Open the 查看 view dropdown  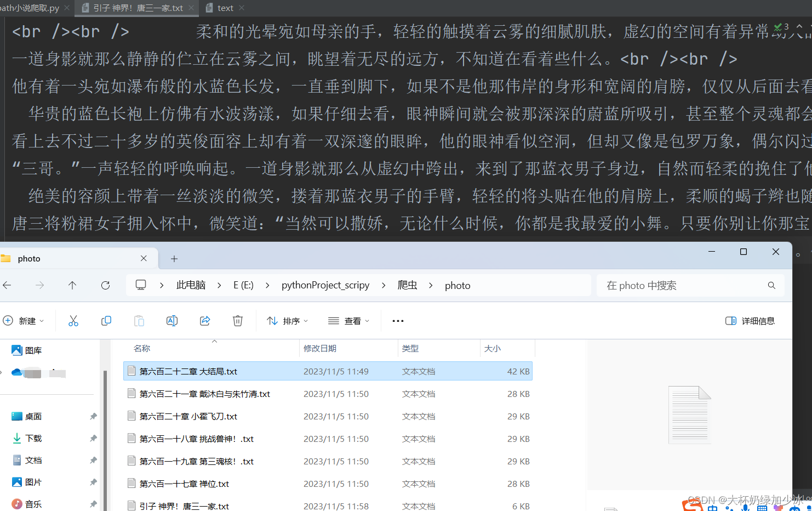click(x=349, y=321)
